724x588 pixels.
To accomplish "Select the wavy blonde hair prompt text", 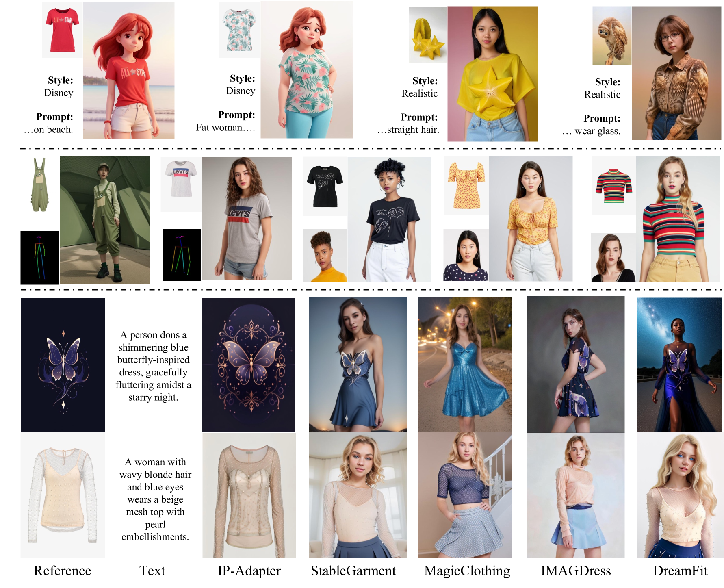I will pos(155,499).
